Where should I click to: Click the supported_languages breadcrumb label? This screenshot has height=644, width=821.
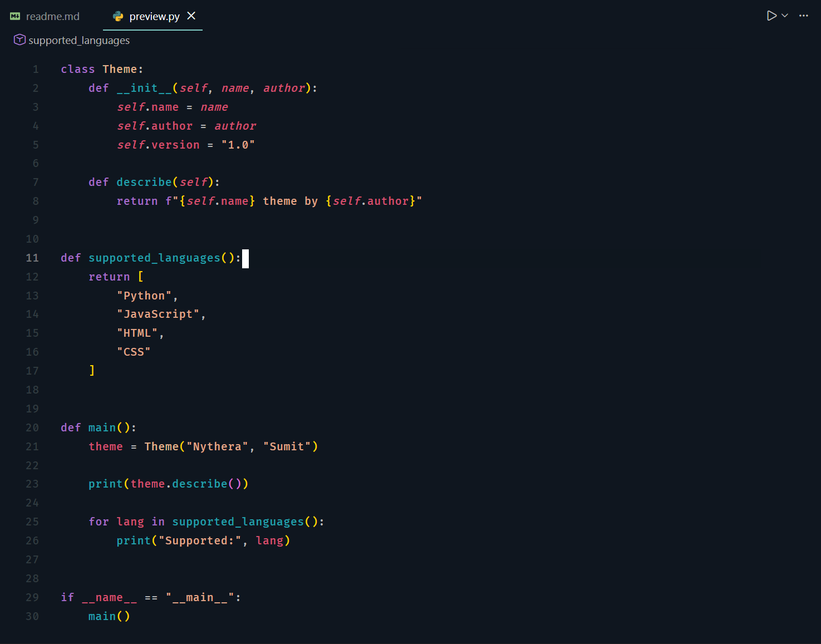79,40
